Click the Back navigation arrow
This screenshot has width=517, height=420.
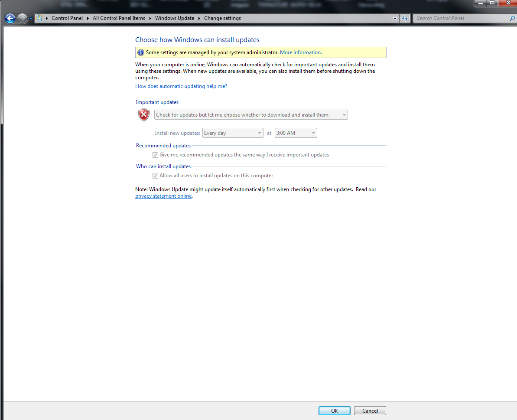pos(10,19)
